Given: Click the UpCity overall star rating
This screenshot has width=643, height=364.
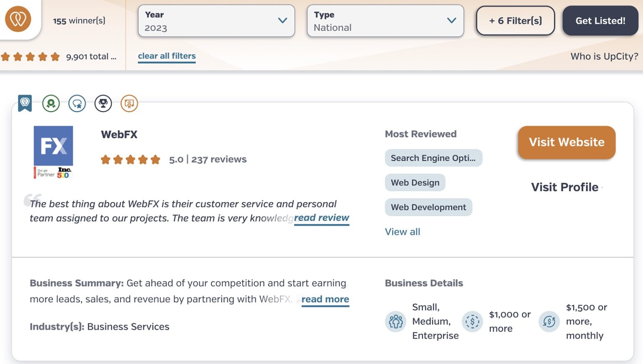Looking at the screenshot, I should point(30,56).
